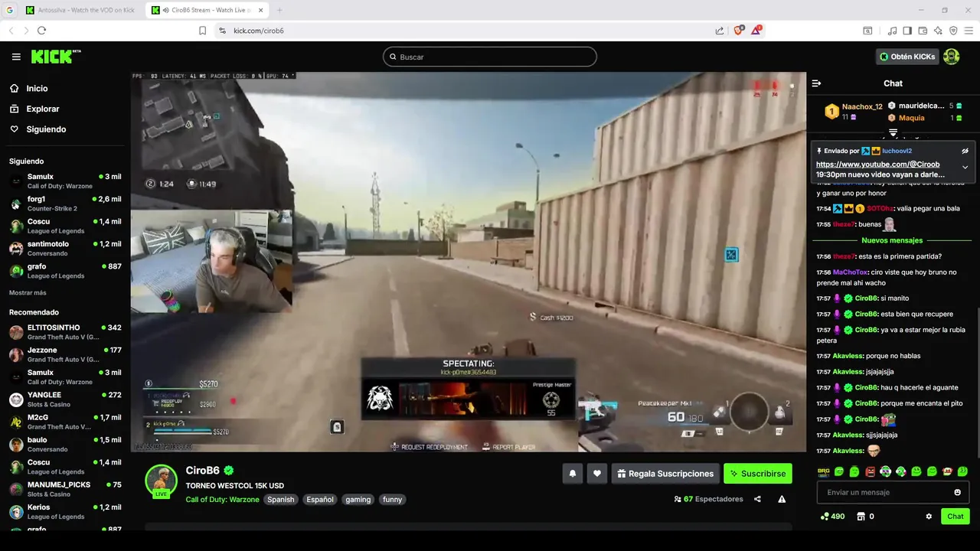This screenshot has height=551, width=980.
Task: Open grafo channel under Siguiendo
Action: tap(65, 271)
